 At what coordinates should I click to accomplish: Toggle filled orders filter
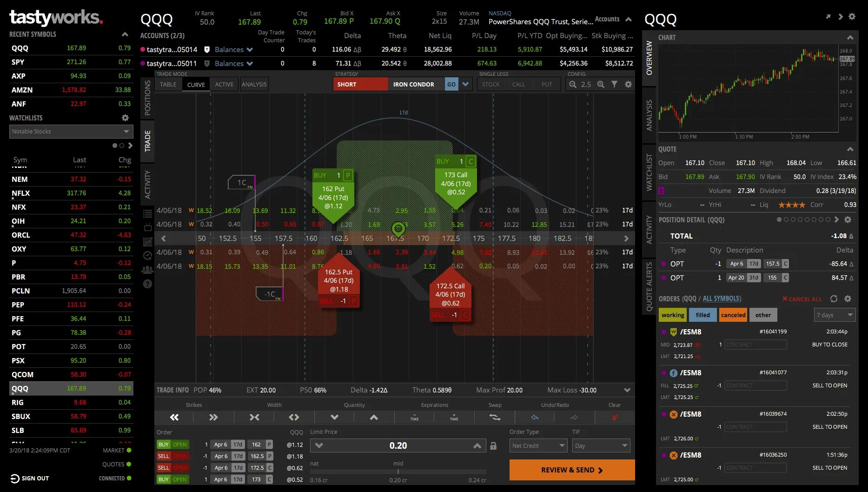(x=703, y=315)
